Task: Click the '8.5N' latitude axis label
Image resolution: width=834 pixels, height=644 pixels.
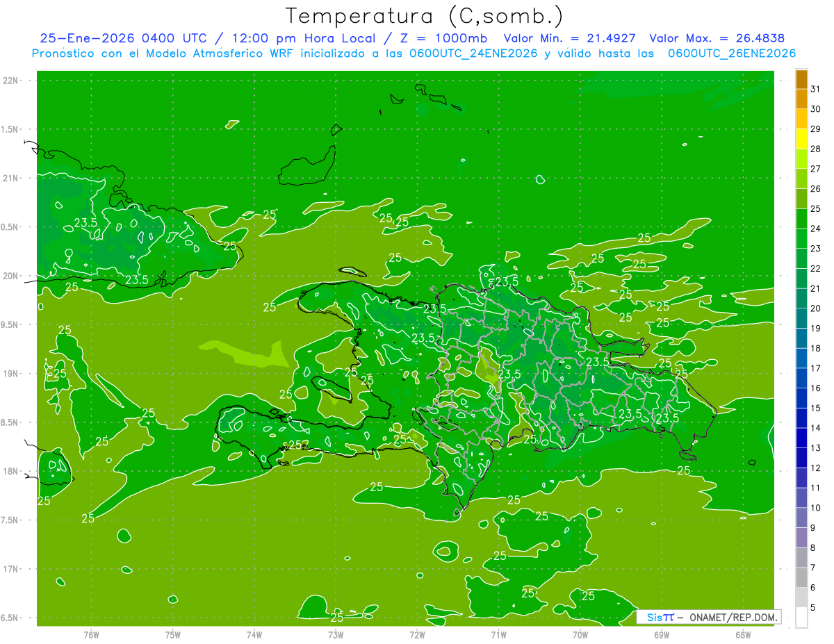Action: tap(10, 422)
